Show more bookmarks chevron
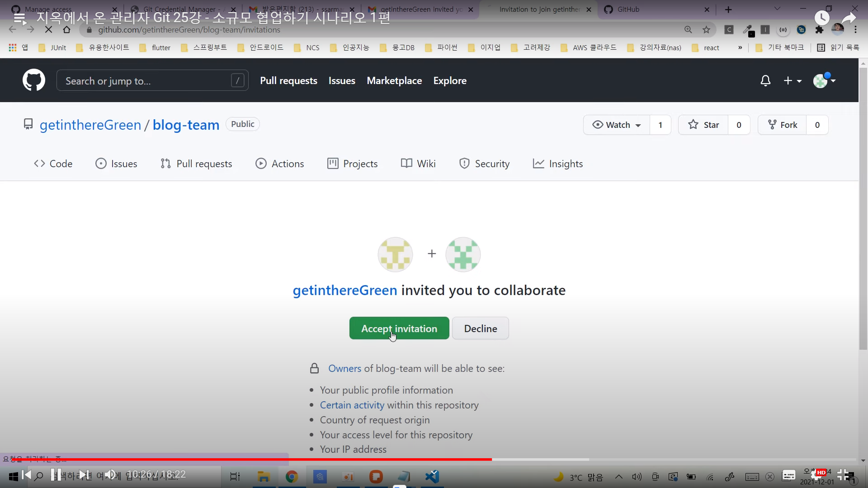Screen dimensions: 868x488 [740, 47]
